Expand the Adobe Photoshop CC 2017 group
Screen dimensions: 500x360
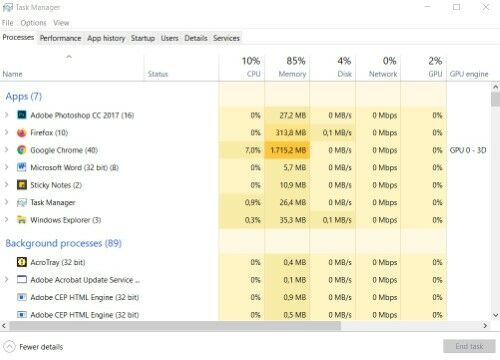[6, 115]
